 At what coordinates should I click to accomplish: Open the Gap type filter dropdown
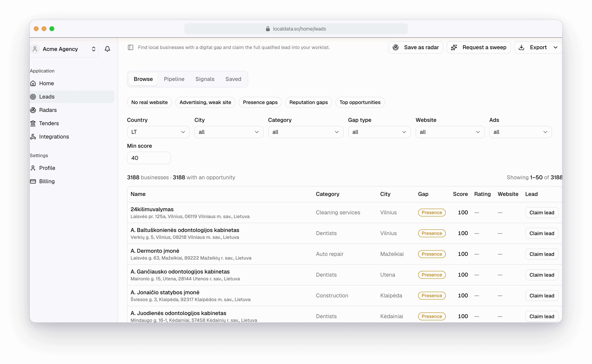[379, 132]
